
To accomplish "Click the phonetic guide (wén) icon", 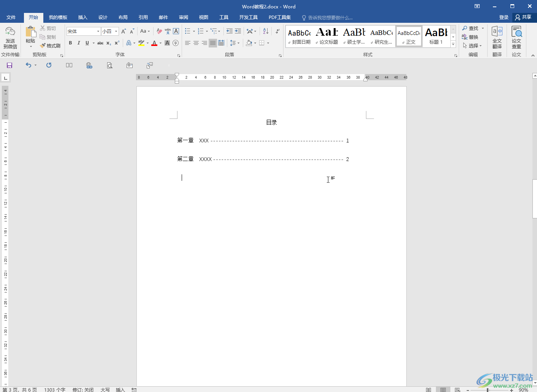I will tap(168, 31).
